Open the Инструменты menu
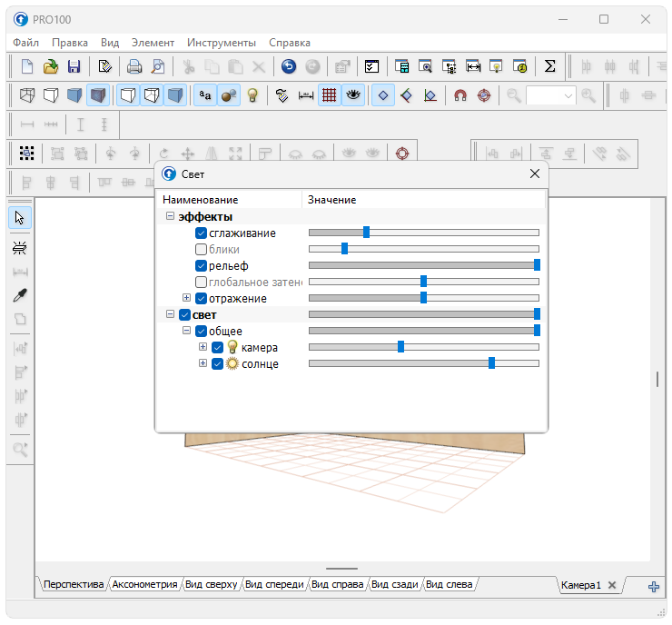 222,43
